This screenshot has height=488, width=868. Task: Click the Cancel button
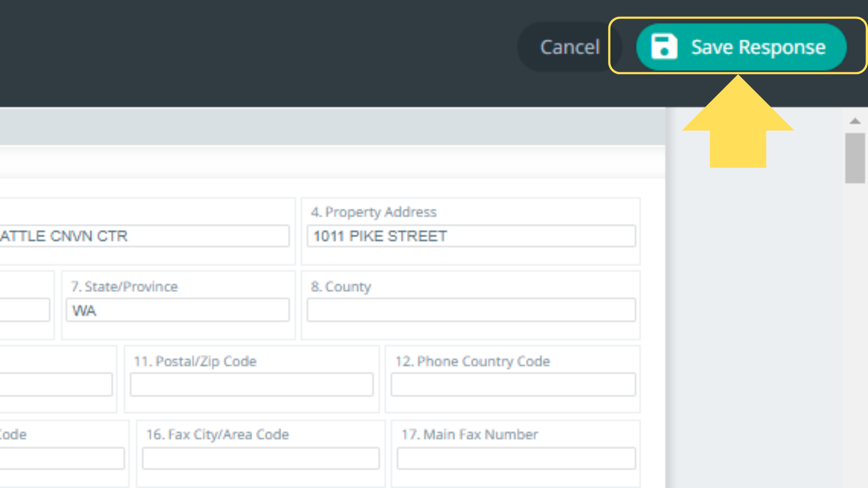(x=570, y=47)
